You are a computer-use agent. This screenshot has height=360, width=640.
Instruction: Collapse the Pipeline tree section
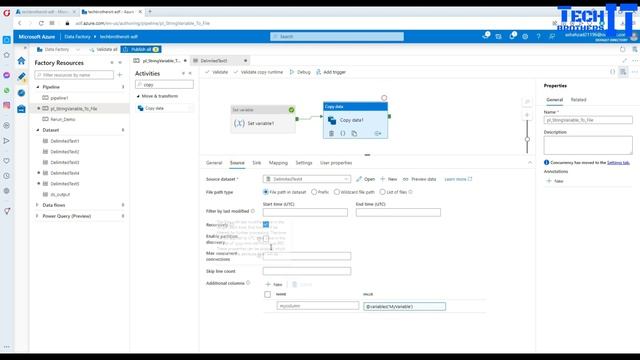click(x=38, y=87)
